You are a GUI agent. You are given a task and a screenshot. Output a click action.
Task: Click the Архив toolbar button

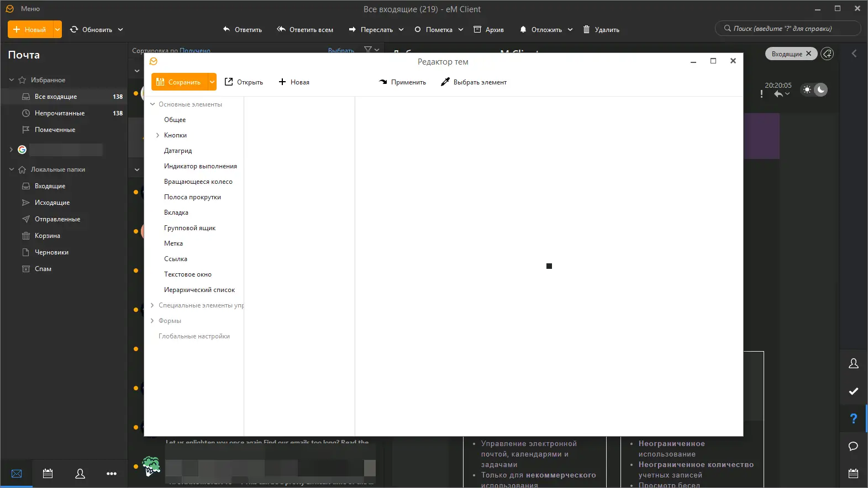(489, 30)
